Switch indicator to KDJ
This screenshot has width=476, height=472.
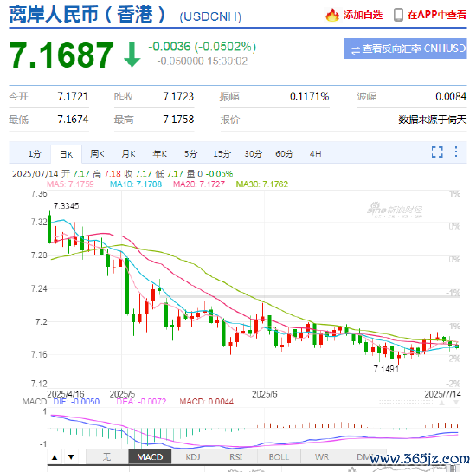193,456
